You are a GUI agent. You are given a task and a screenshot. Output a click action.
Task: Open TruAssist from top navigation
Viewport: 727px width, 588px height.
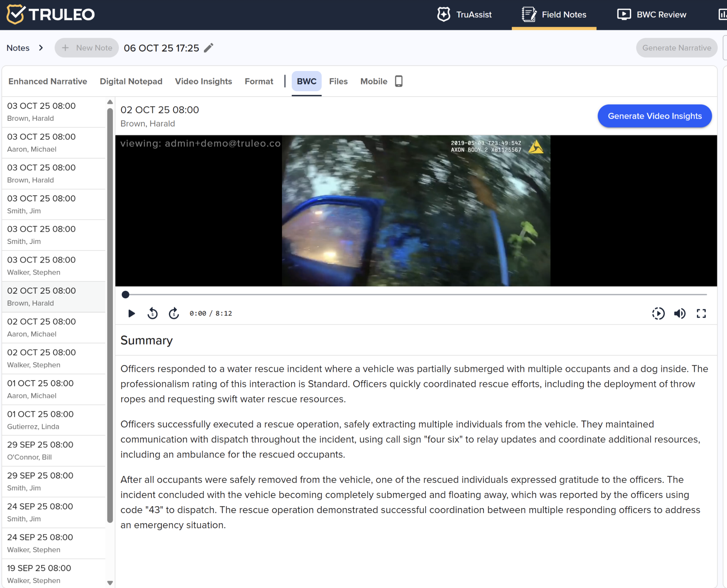click(x=464, y=15)
